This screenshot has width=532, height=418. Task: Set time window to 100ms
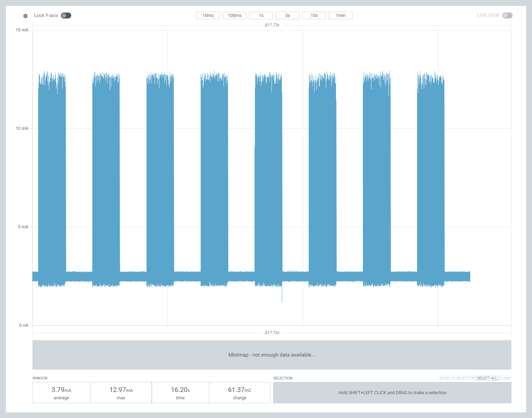234,15
